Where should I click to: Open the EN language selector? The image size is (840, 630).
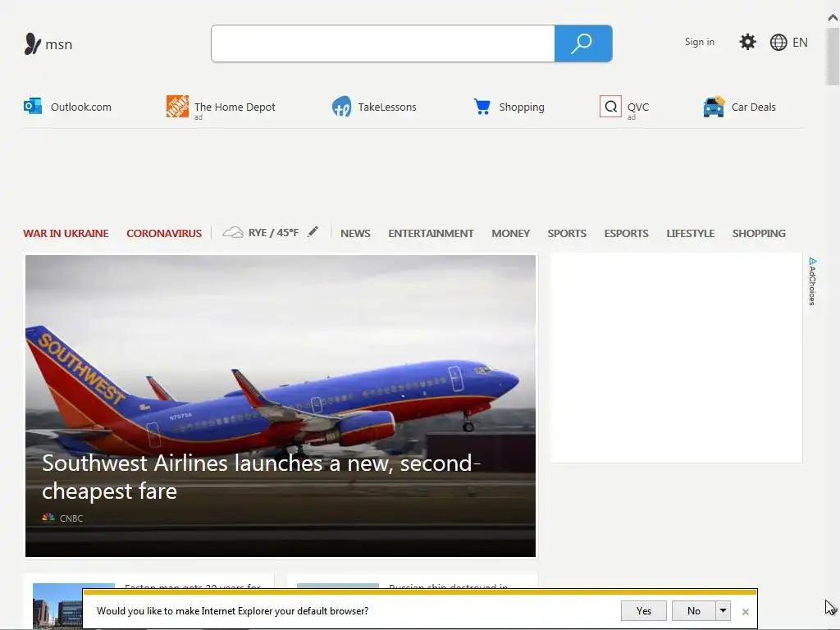pos(800,43)
